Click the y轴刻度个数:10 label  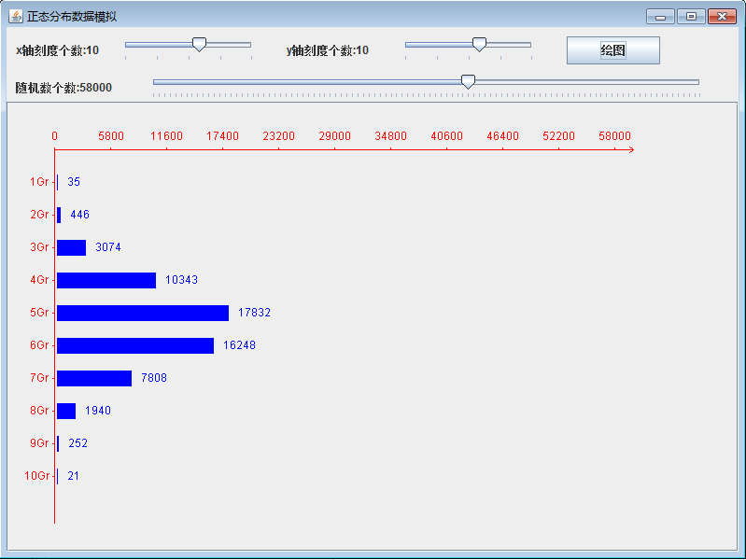point(328,50)
